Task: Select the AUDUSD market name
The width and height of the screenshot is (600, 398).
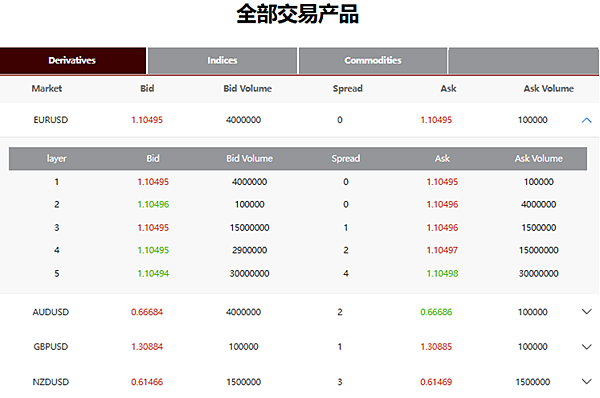Action: [51, 312]
